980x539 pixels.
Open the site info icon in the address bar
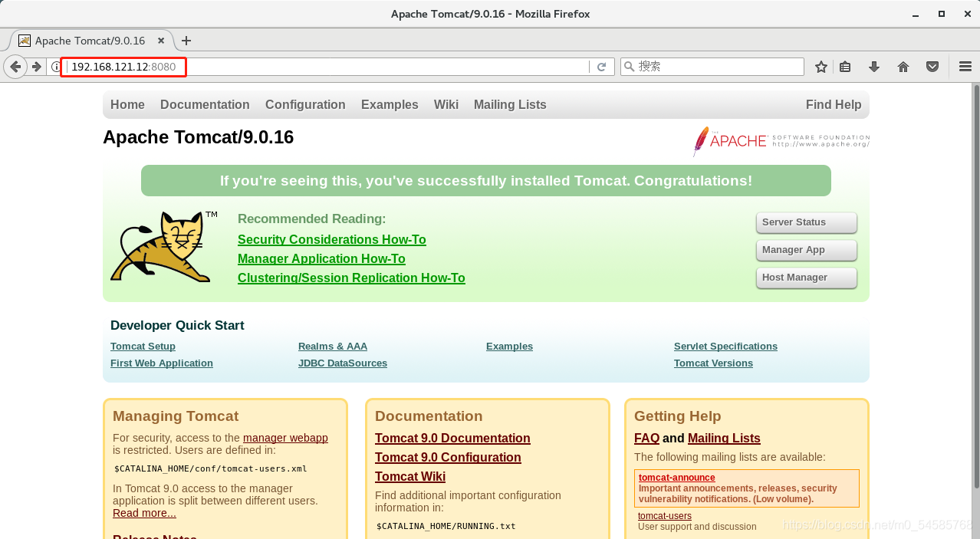coord(55,67)
